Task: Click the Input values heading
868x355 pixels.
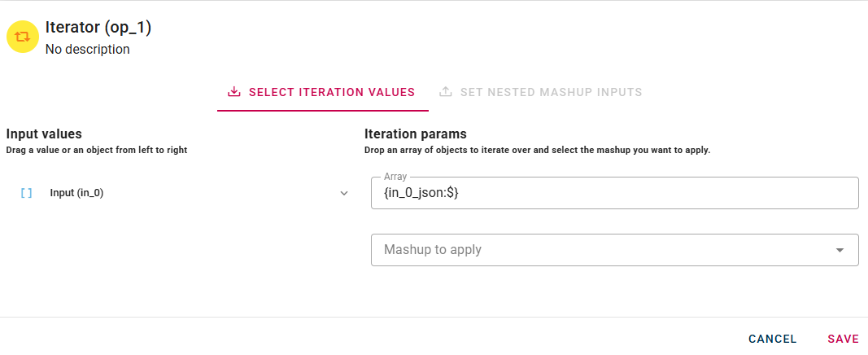Action: click(x=44, y=134)
